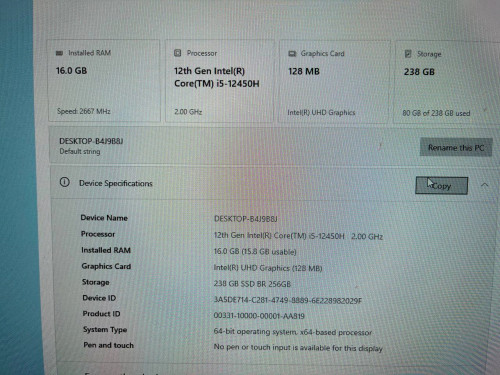The height and width of the screenshot is (375, 500).
Task: Select '16.0 GB (15.8 GB usable)' value
Action: 255,252
